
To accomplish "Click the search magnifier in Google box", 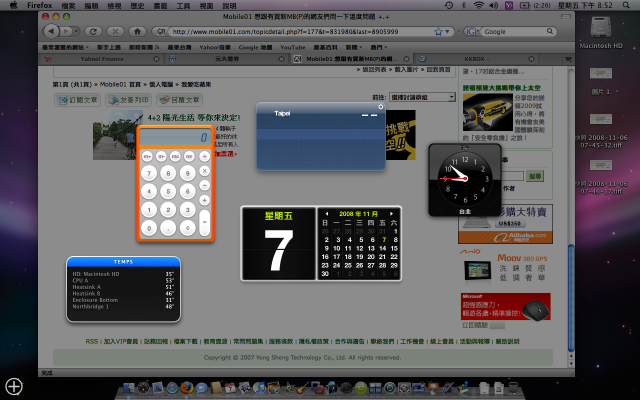I will click(550, 31).
